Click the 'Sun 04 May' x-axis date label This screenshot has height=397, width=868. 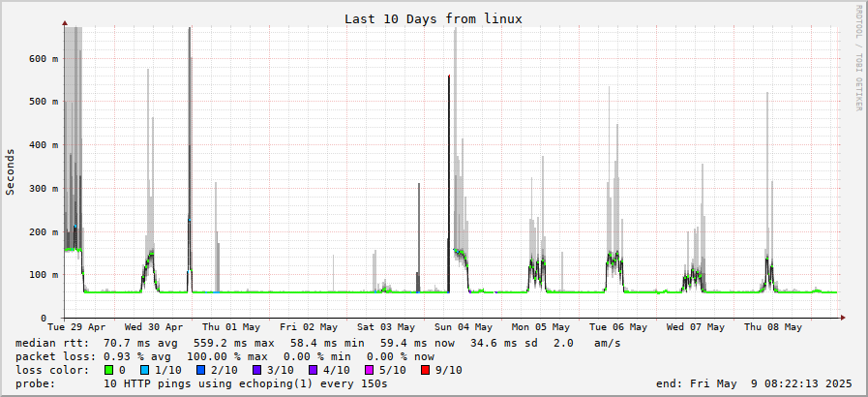(x=464, y=327)
